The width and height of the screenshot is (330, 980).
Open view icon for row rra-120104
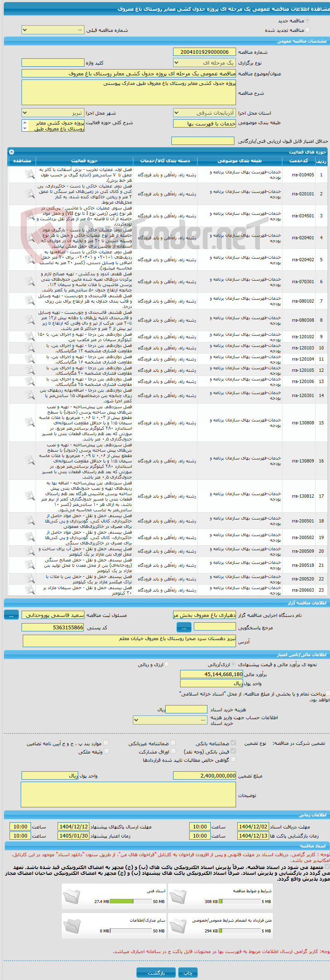(x=29, y=359)
